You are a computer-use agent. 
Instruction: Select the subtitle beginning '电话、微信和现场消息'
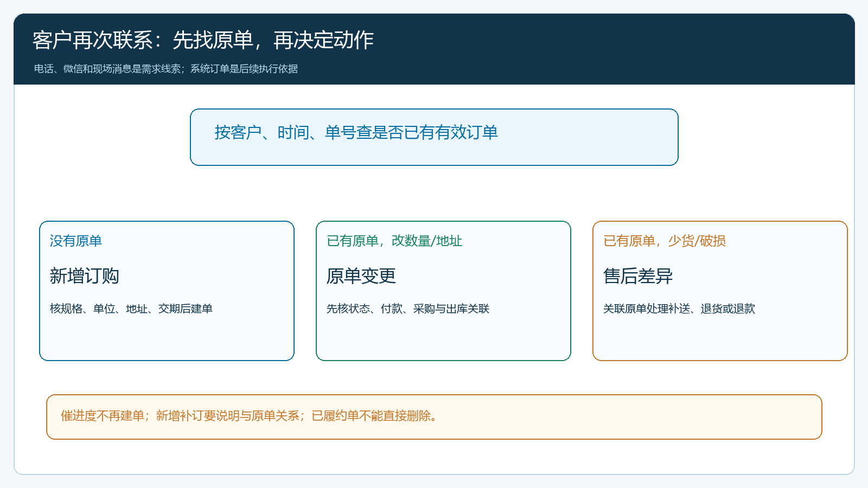pos(166,69)
